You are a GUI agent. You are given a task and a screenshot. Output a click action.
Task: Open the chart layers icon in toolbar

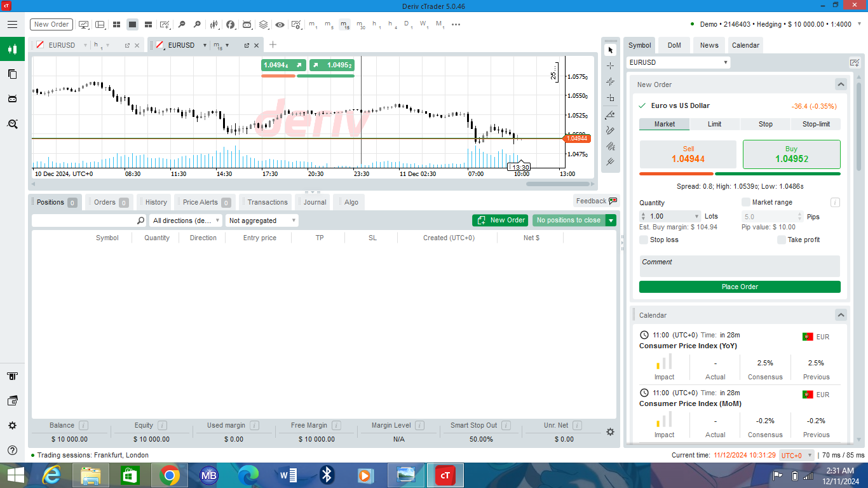(x=264, y=24)
